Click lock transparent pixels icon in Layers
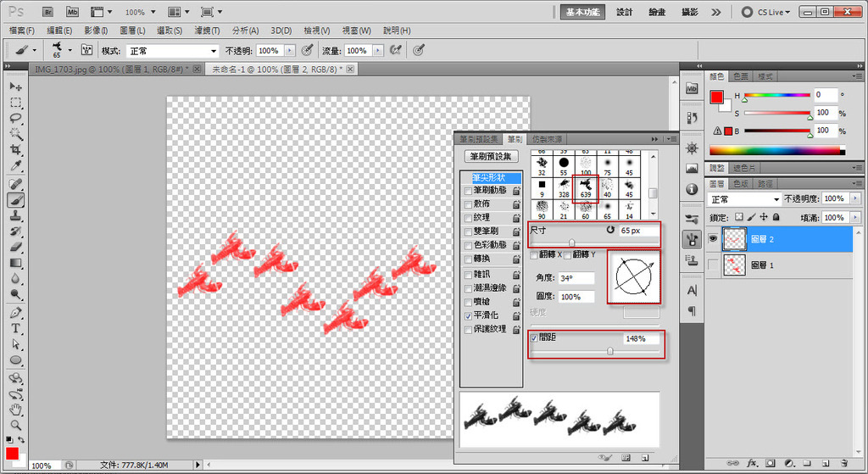 click(739, 217)
